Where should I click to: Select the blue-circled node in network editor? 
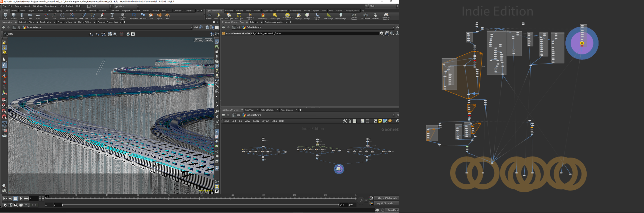click(339, 169)
